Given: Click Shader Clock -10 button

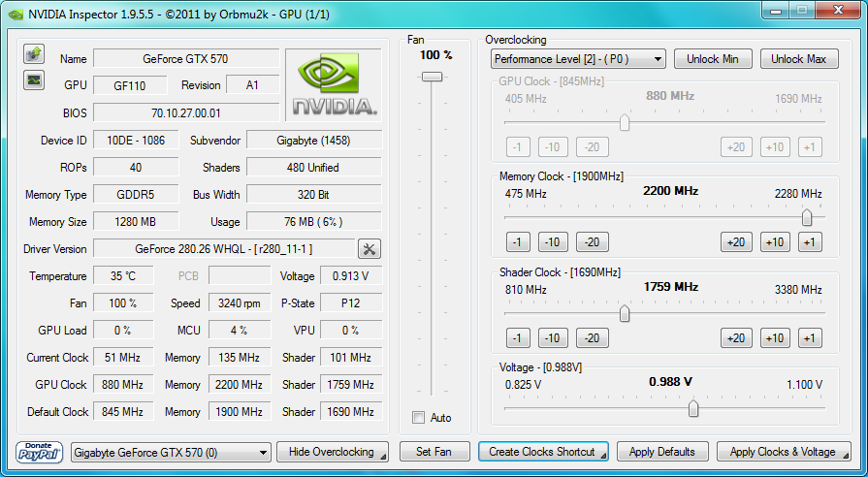Looking at the screenshot, I should click(553, 338).
